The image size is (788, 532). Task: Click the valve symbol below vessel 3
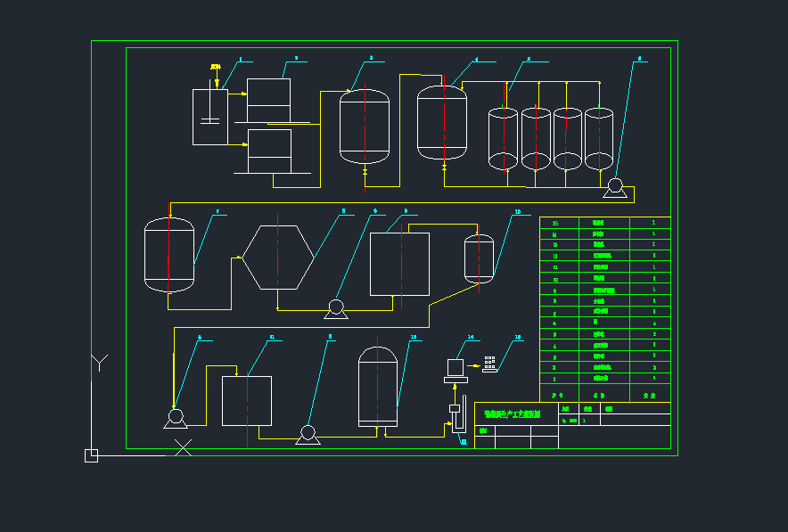tap(365, 172)
